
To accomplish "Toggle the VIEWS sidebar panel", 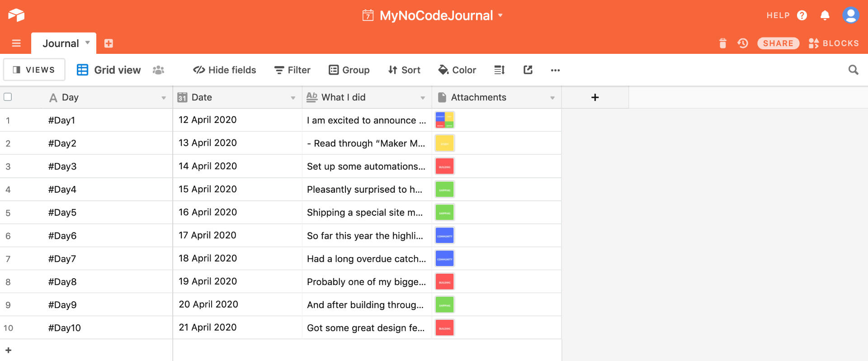I will 34,70.
